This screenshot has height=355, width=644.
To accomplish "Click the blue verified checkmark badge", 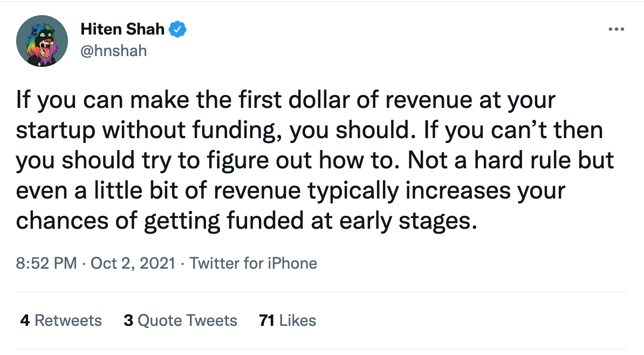I will point(177,29).
